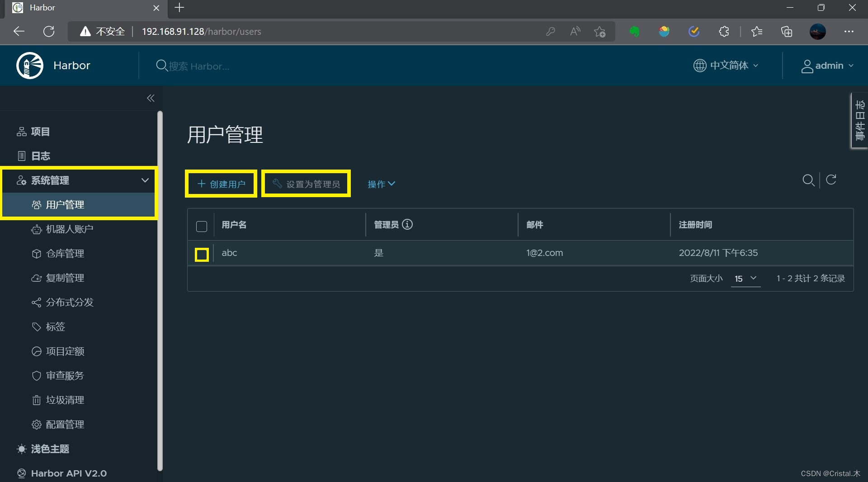Click the sidebar vertical scrollbar

click(160, 291)
